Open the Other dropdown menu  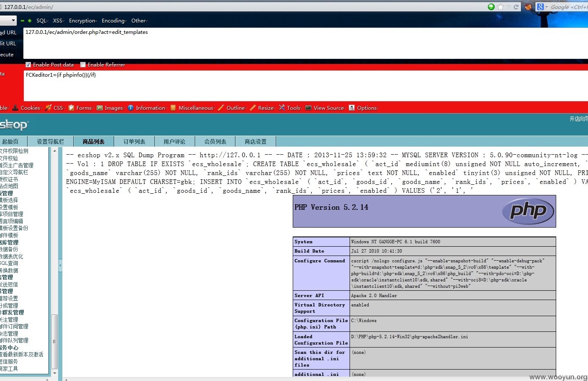(140, 21)
